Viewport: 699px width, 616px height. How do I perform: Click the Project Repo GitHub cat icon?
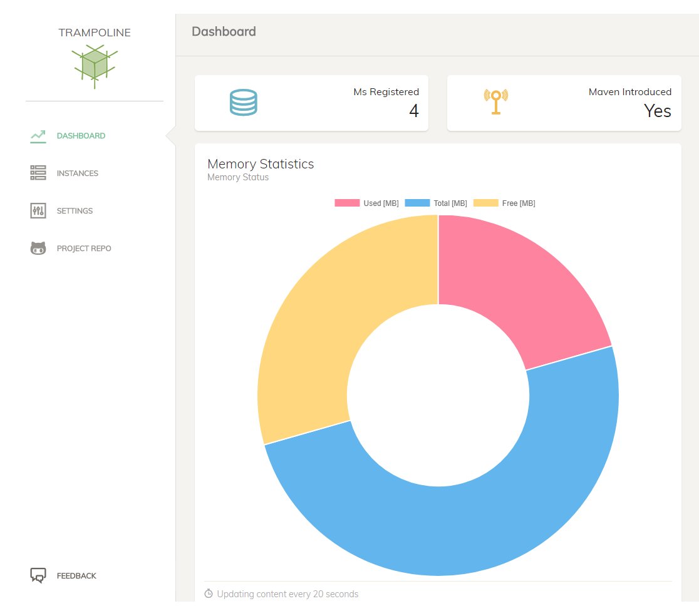[38, 248]
